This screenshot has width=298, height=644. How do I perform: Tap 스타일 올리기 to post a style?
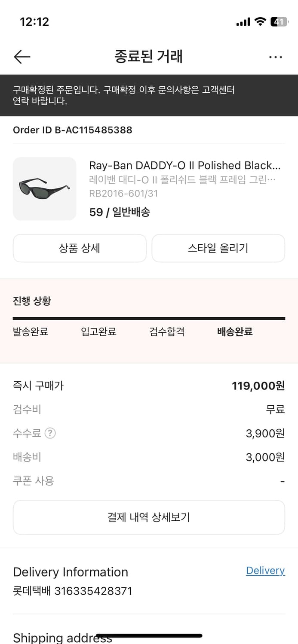click(218, 248)
